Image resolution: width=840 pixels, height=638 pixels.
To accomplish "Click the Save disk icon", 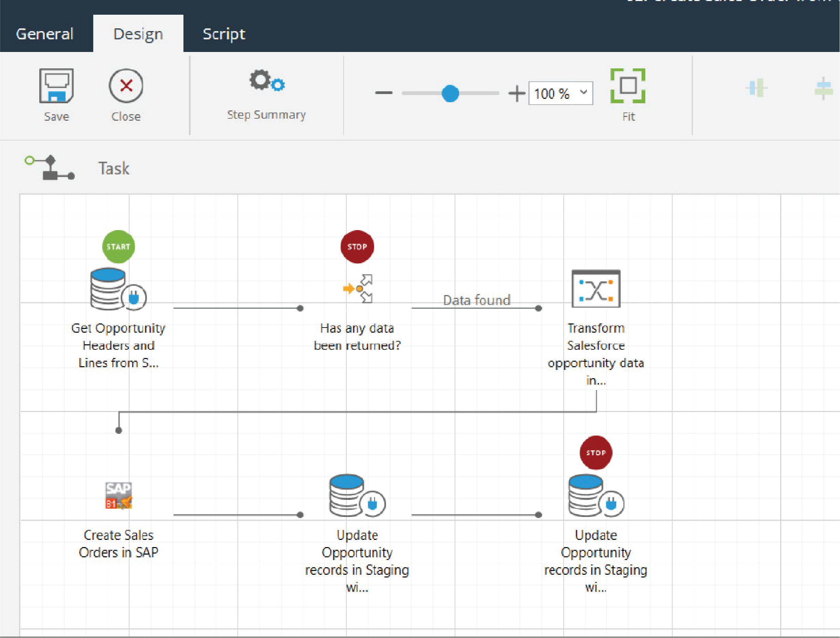I will click(56, 86).
